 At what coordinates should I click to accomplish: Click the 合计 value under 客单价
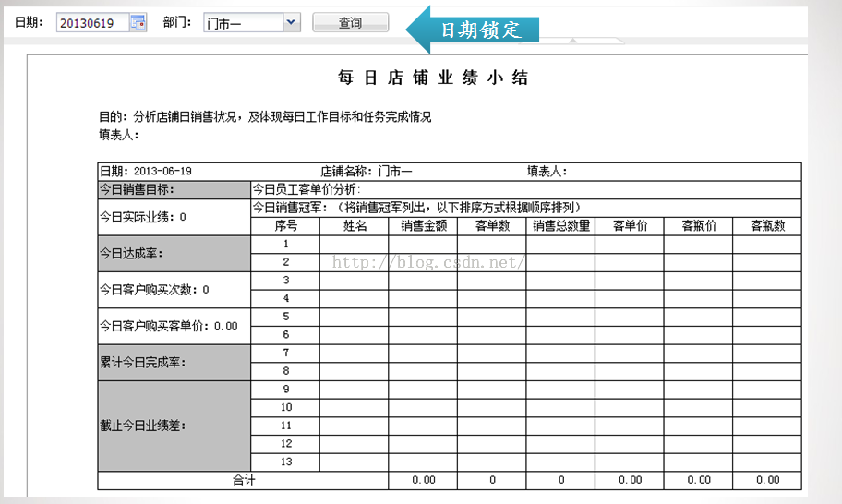click(630, 480)
